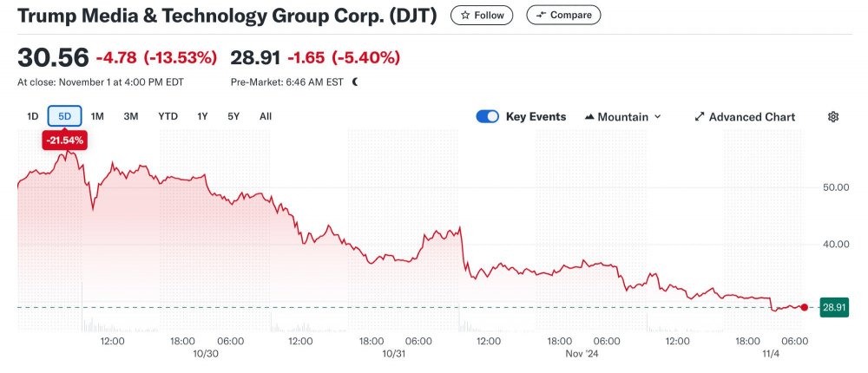Viewport: 868px width, 373px height.
Task: Click the Compare arrows icon
Action: 542,15
